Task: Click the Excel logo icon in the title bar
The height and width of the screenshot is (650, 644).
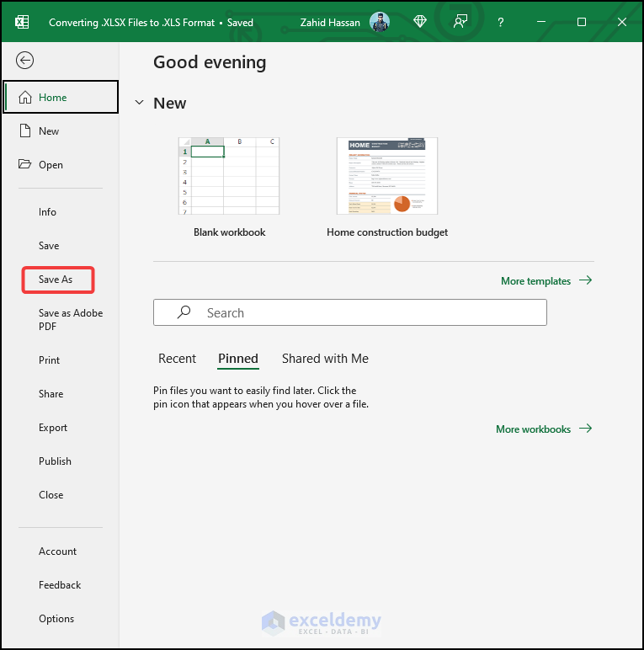Action: [x=22, y=22]
